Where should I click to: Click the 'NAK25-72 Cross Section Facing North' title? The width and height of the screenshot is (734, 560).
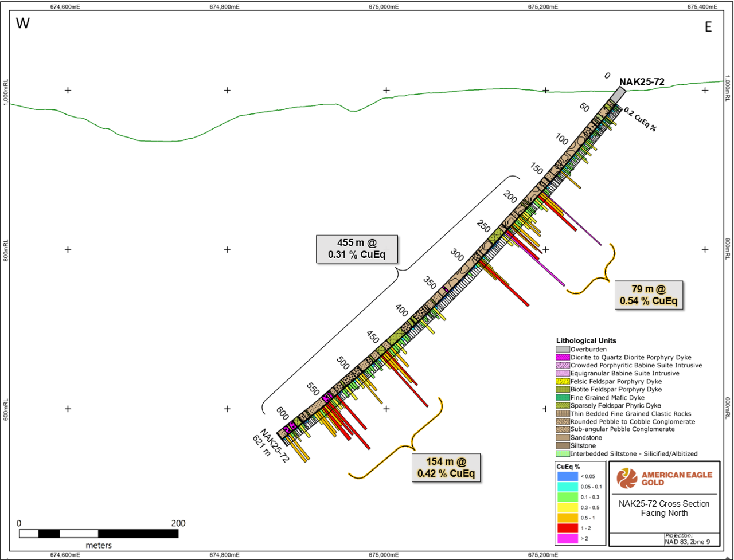click(663, 508)
